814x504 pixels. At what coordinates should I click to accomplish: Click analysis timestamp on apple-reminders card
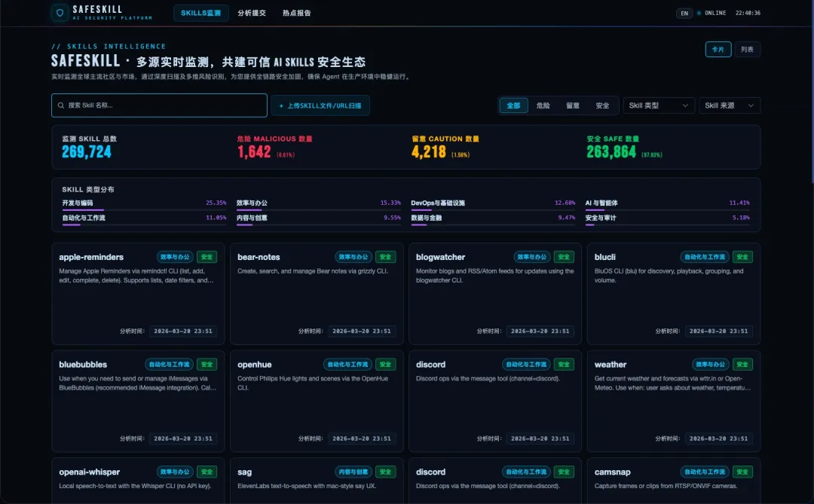point(183,331)
